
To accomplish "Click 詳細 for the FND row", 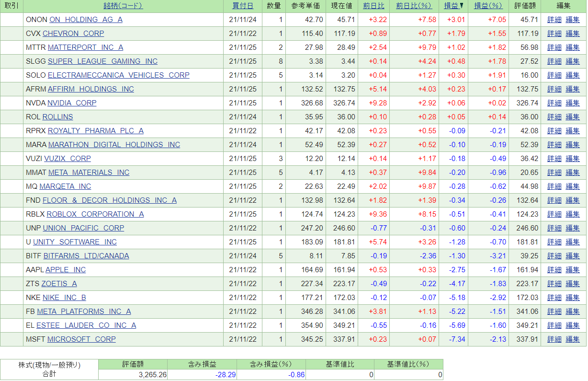I will pyautogui.click(x=554, y=200).
